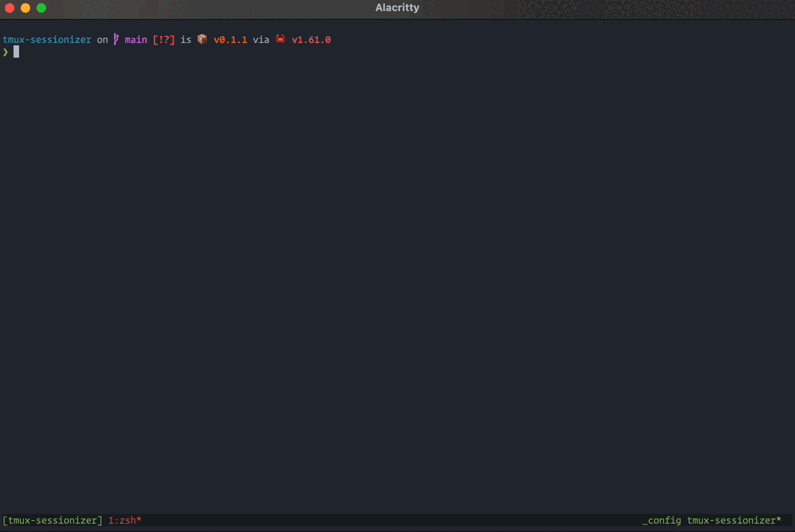Click the 'main' branch name
Image resolution: width=795 pixels, height=532 pixels.
point(136,40)
